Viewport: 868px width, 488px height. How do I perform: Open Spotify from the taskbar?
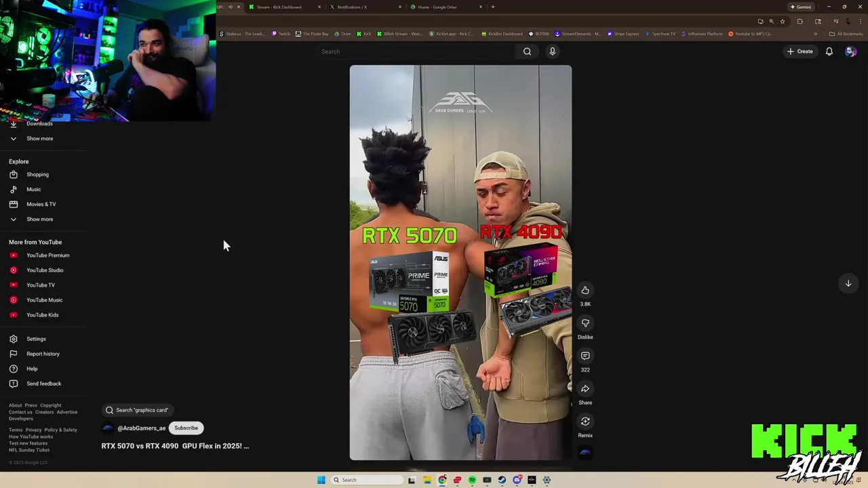(472, 480)
